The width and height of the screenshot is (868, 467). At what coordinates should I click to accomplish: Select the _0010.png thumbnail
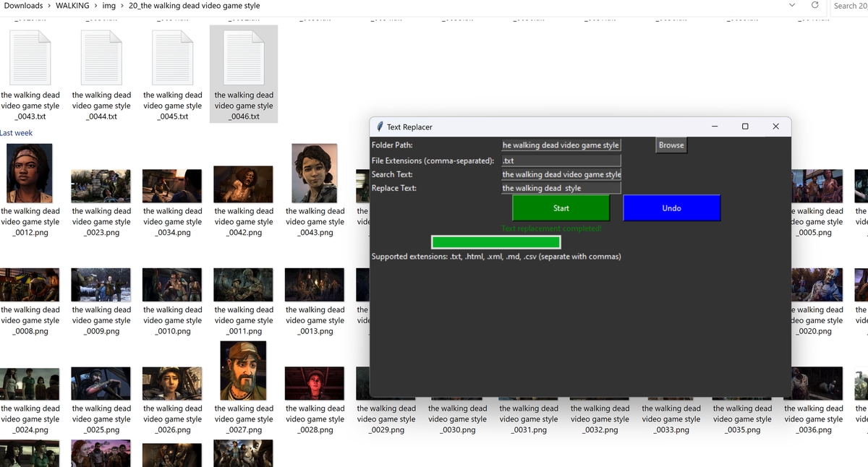click(173, 285)
